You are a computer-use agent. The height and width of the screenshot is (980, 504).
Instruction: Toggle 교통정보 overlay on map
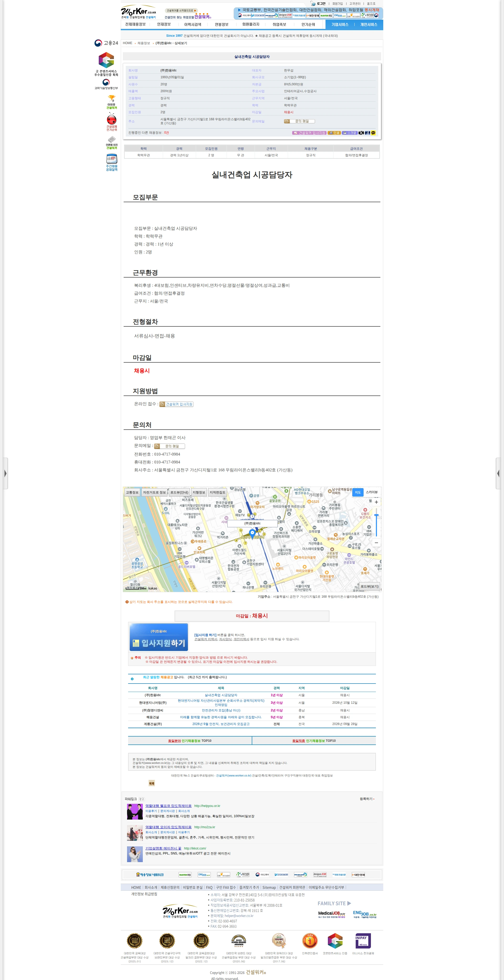(x=132, y=492)
